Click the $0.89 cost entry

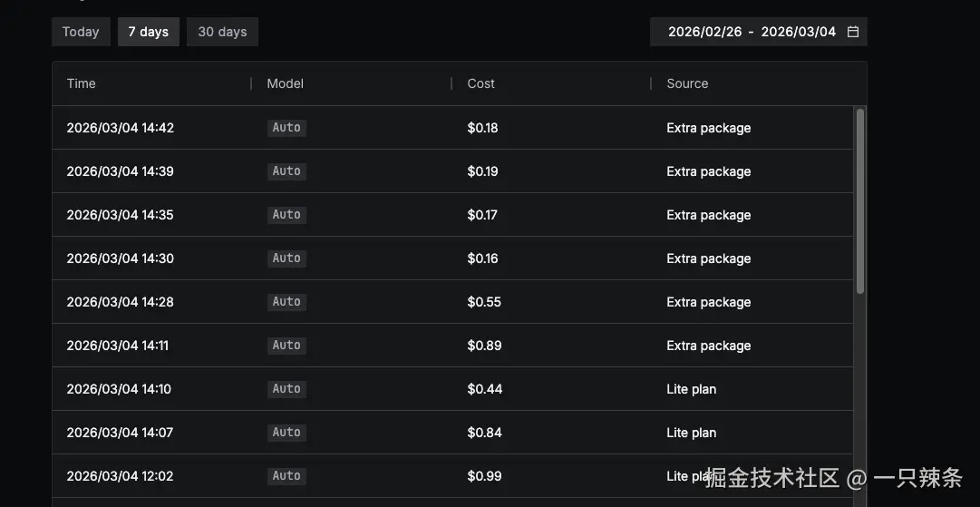click(x=484, y=346)
